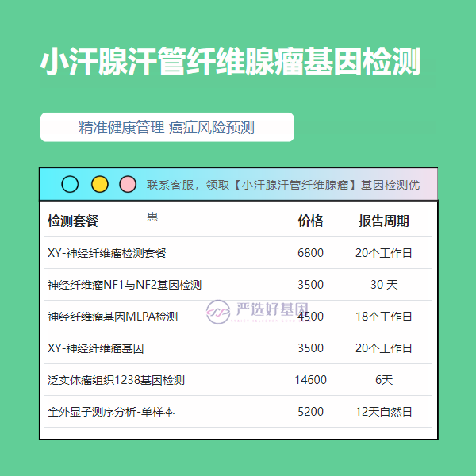Click the report period 12天自然日
Screen dimensions: 476x476
coord(384,412)
